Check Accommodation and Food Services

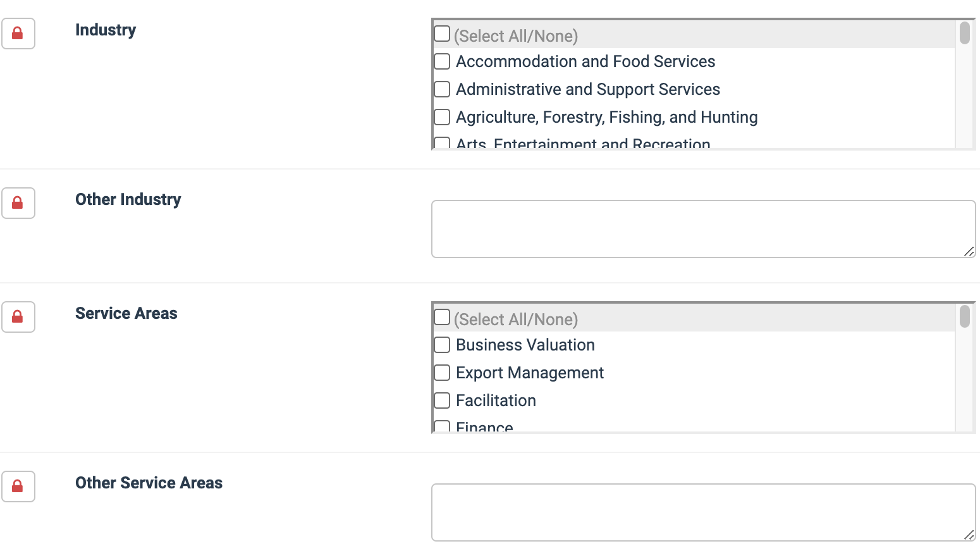[x=442, y=61]
